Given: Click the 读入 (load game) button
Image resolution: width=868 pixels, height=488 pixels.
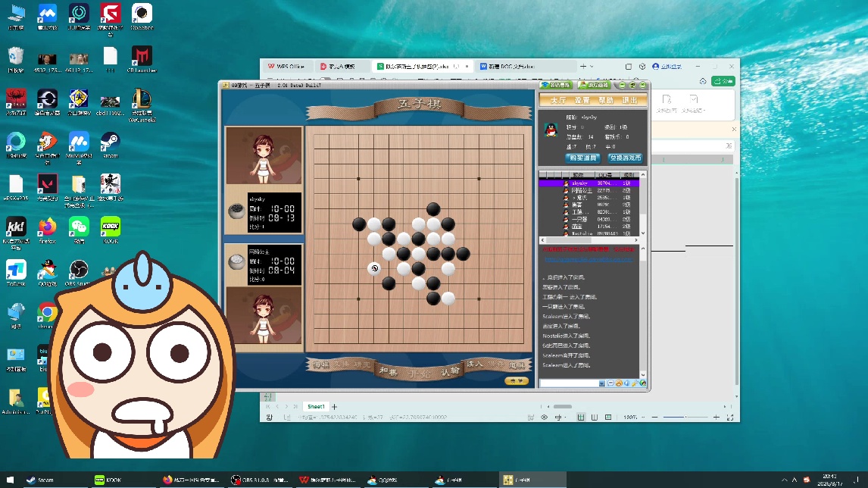Looking at the screenshot, I should pyautogui.click(x=474, y=364).
